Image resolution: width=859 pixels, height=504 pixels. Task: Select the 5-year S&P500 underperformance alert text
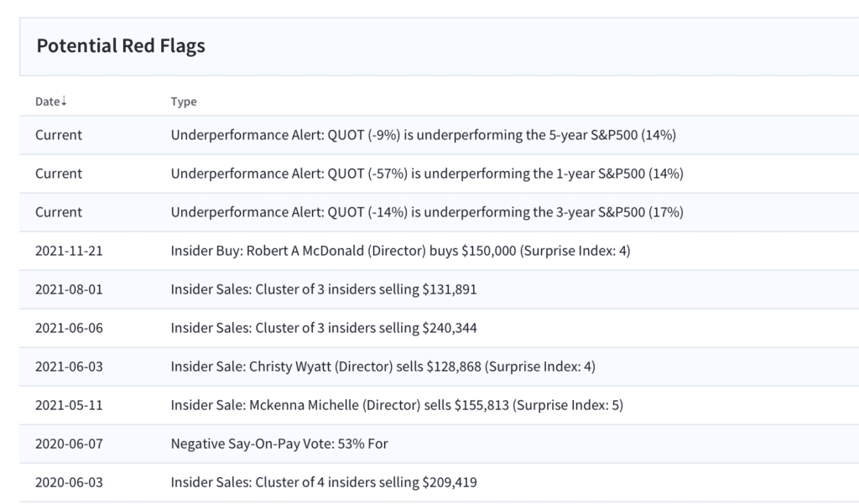(424, 135)
